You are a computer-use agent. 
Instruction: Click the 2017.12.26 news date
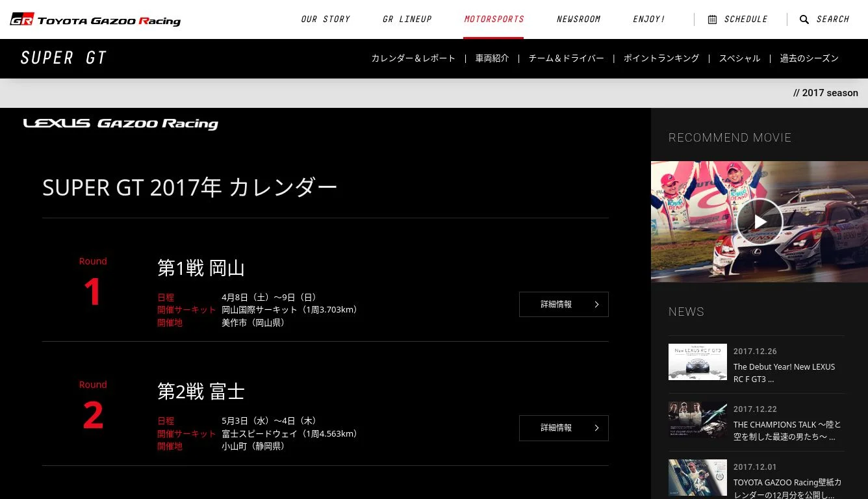[755, 352]
